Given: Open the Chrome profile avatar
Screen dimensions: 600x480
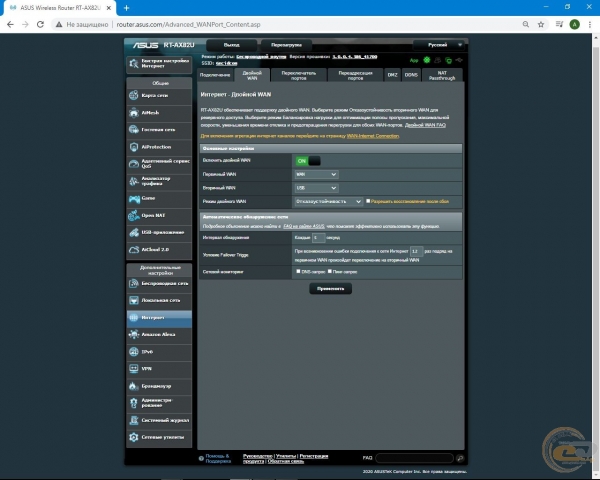Looking at the screenshot, I should point(574,24).
